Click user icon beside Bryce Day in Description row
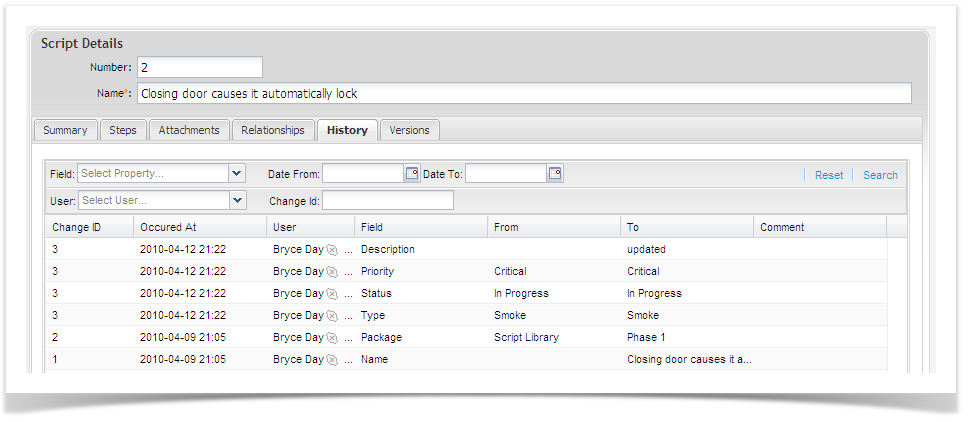 (x=332, y=250)
